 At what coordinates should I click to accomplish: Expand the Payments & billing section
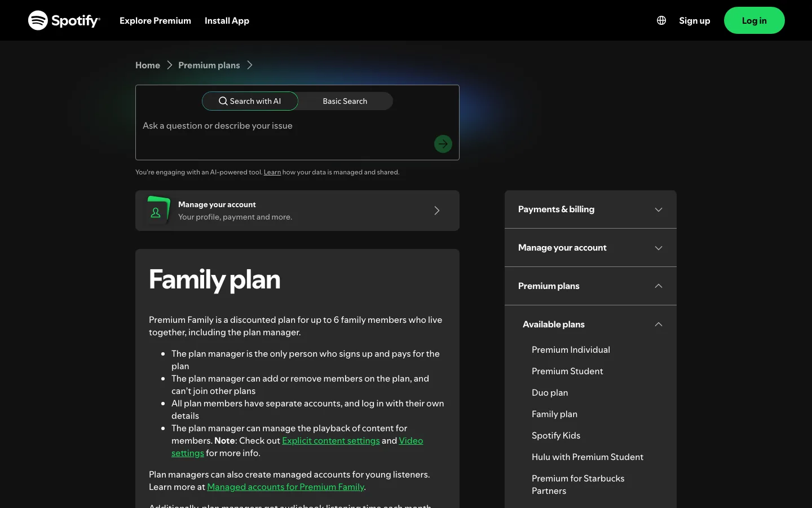pyautogui.click(x=590, y=209)
